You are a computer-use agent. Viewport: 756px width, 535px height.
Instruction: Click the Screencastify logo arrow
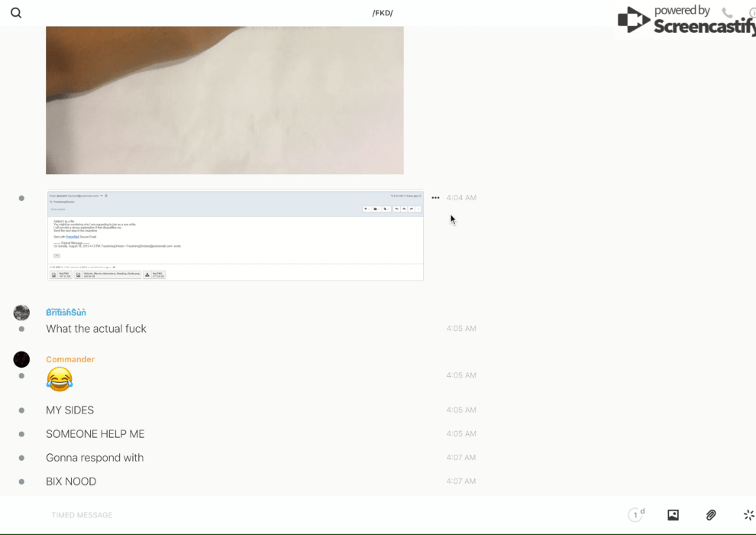(633, 21)
